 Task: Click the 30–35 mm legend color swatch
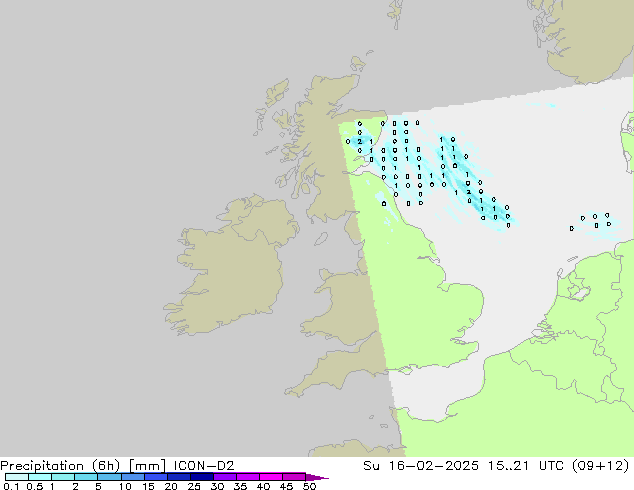pyautogui.click(x=225, y=477)
